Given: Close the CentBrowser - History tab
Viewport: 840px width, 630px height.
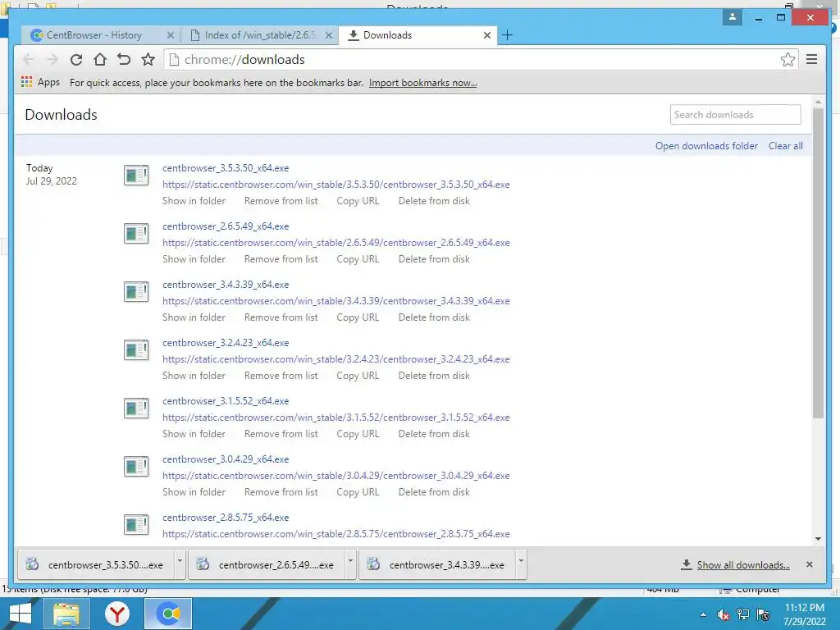Looking at the screenshot, I should (171, 35).
